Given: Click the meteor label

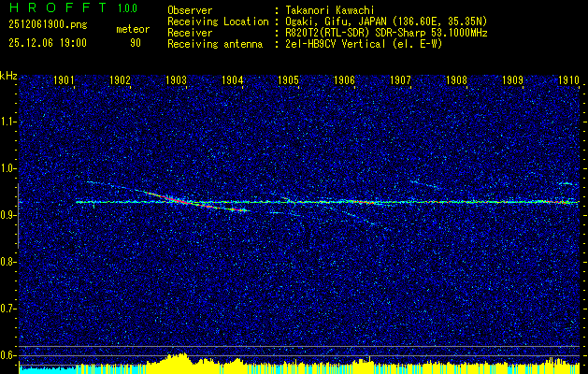Looking at the screenshot, I should [133, 29].
